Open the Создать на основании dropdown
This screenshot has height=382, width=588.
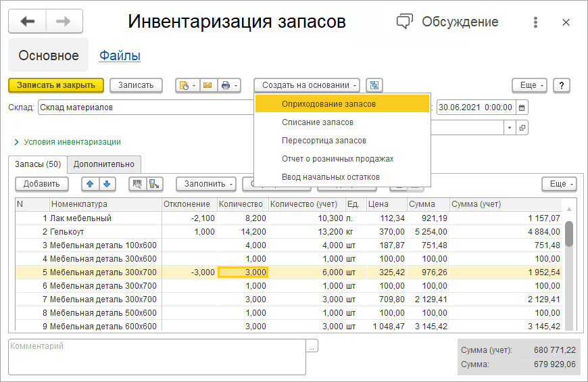tap(307, 86)
